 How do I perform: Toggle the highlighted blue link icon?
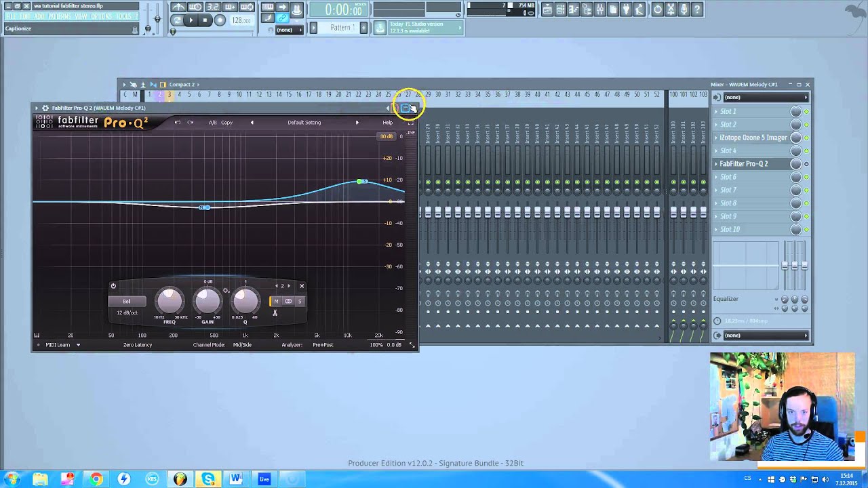coord(282,18)
